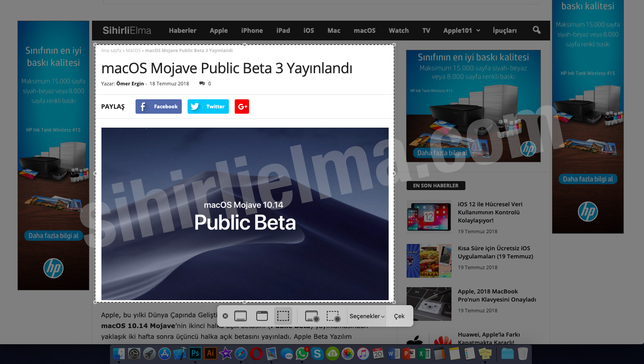
Task: Select the capture selected window mode
Action: click(x=262, y=316)
